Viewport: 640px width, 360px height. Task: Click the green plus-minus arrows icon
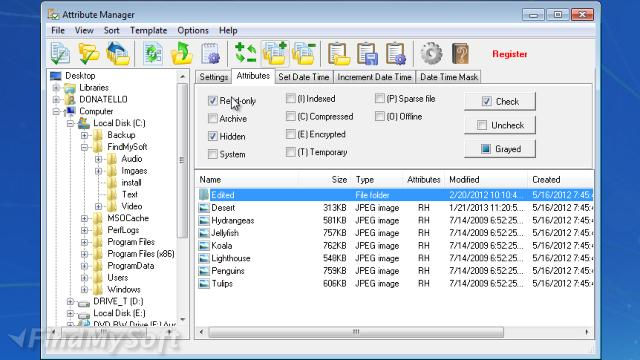[245, 53]
